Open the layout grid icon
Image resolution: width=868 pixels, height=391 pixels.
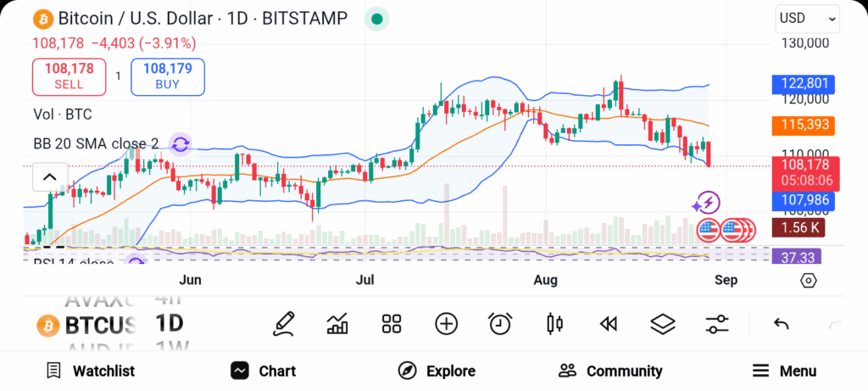point(391,323)
